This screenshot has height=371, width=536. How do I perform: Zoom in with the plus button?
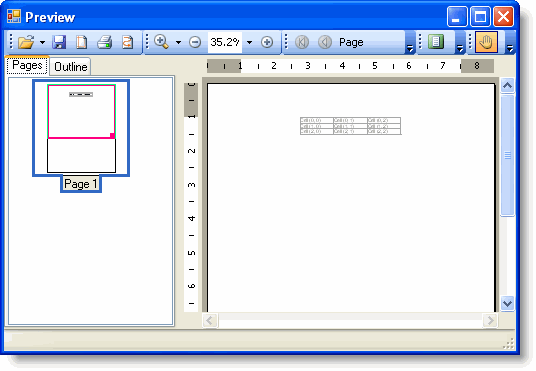point(267,42)
